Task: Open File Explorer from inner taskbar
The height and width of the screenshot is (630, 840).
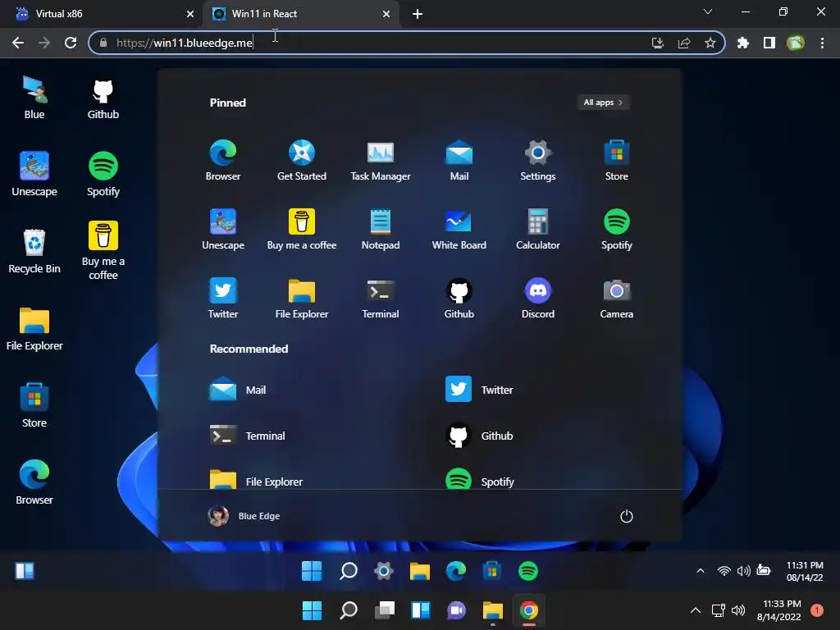Action: [x=420, y=571]
